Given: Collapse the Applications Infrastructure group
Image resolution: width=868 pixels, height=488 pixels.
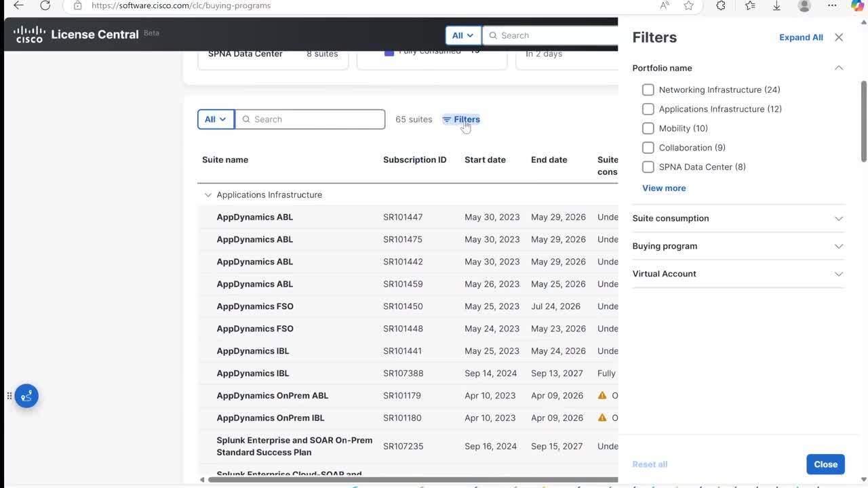Looking at the screenshot, I should pyautogui.click(x=208, y=195).
